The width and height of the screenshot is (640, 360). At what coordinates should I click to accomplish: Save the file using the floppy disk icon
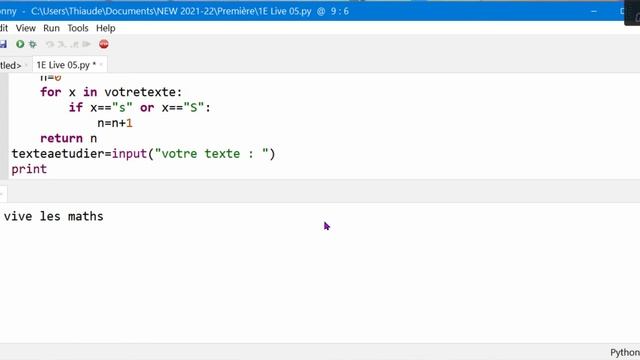tap(3, 44)
